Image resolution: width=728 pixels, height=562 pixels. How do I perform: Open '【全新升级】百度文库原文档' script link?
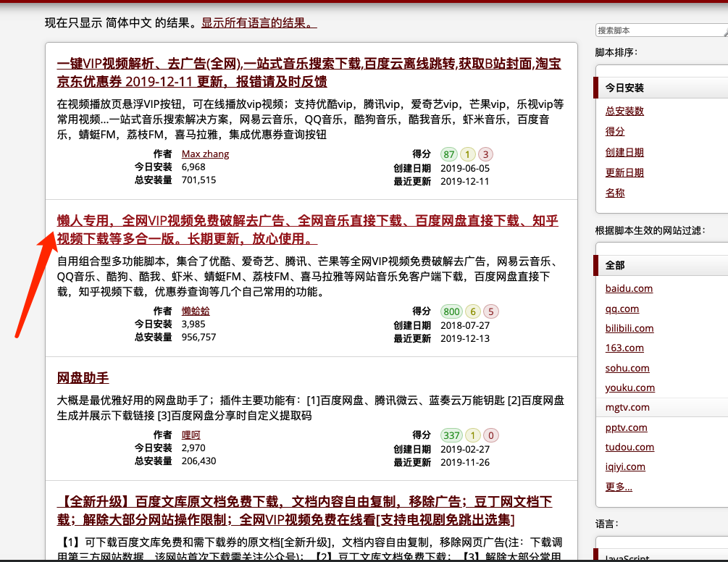(304, 511)
